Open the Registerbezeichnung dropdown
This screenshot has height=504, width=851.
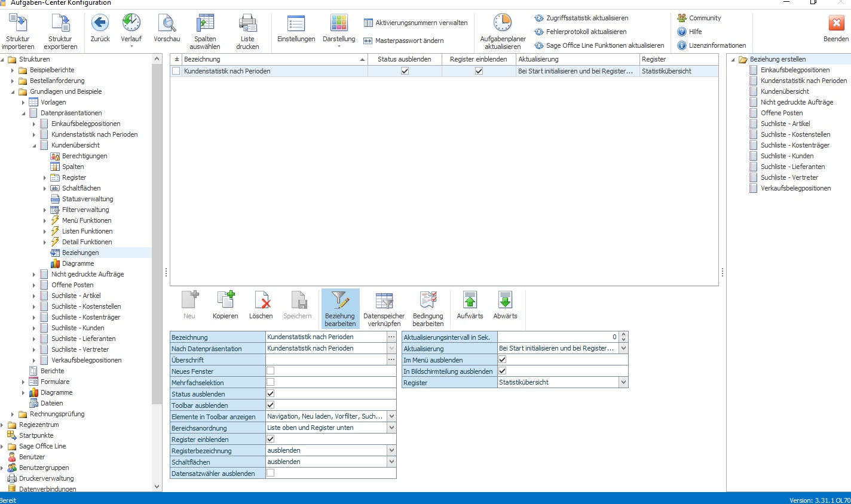(391, 450)
